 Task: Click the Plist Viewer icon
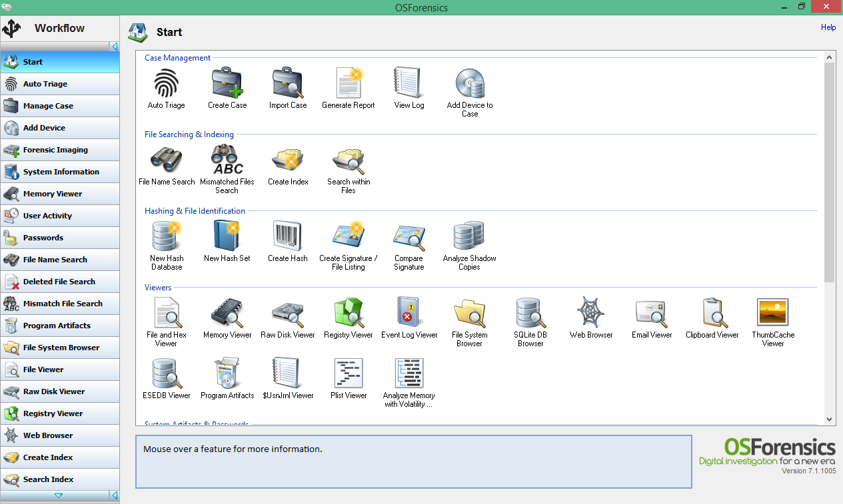pos(349,374)
